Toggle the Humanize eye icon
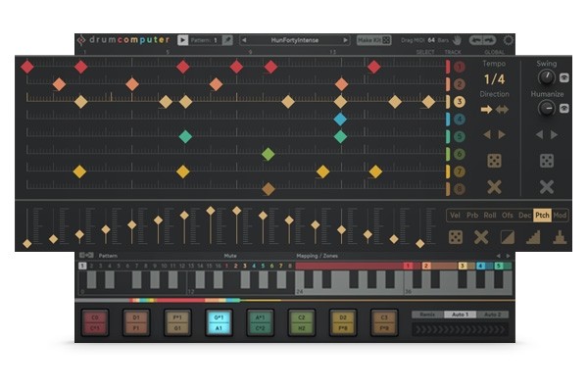The image size is (588, 392). pos(564,109)
